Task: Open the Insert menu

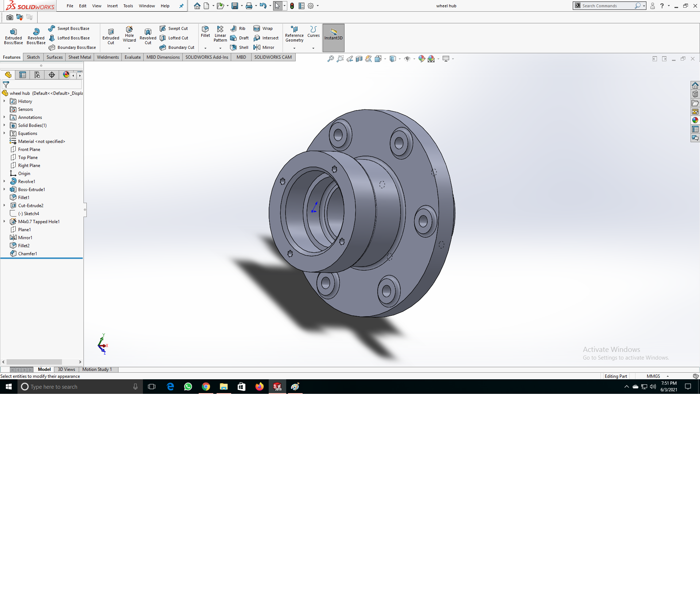Action: (112, 6)
